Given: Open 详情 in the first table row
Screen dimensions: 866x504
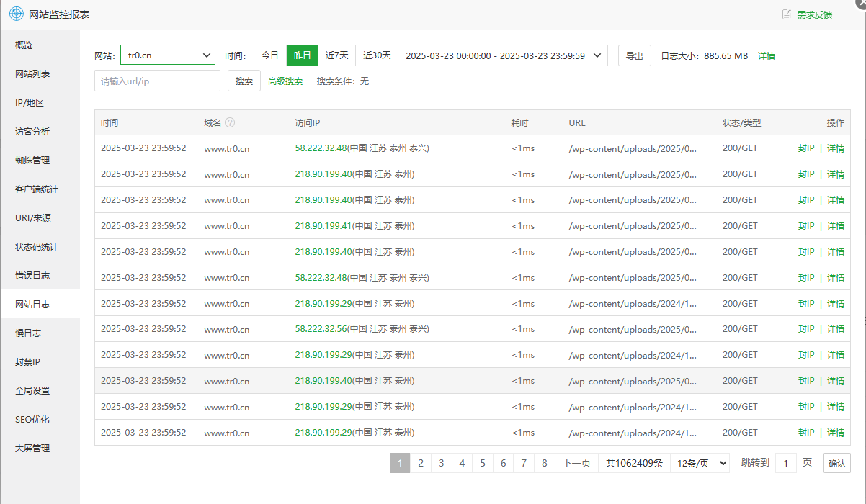Looking at the screenshot, I should 836,148.
